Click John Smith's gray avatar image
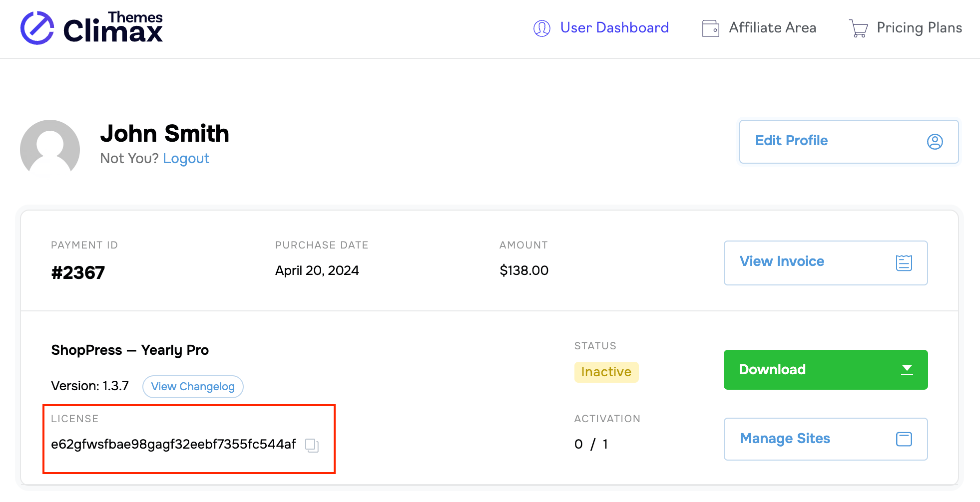 click(50, 147)
